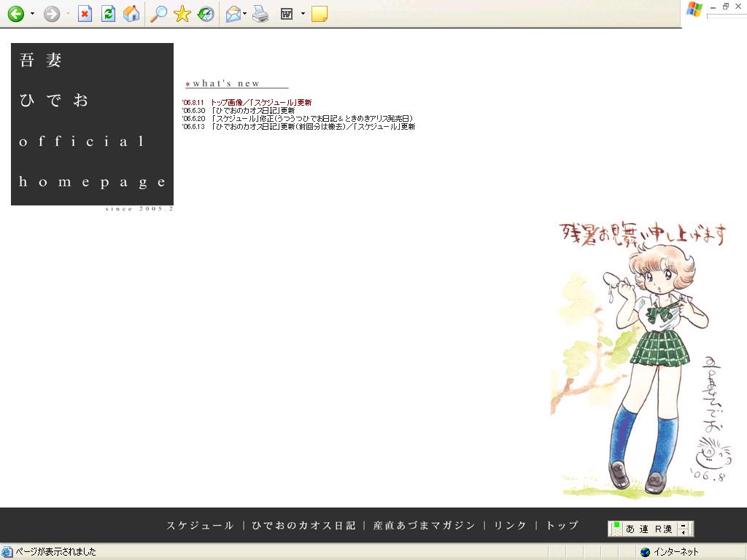Refresh the page with the green arrows icon
This screenshot has height=560, width=747.
point(109,14)
